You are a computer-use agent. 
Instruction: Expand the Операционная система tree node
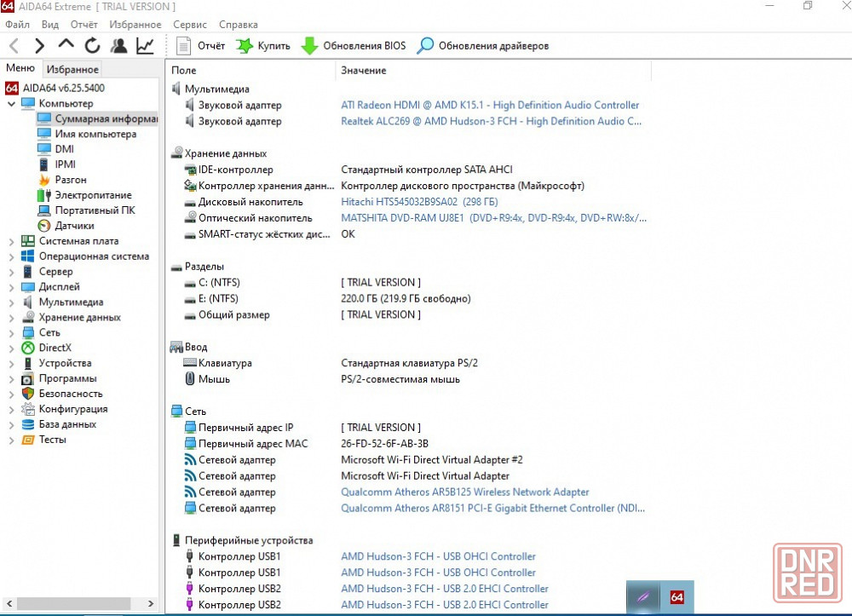(x=11, y=256)
